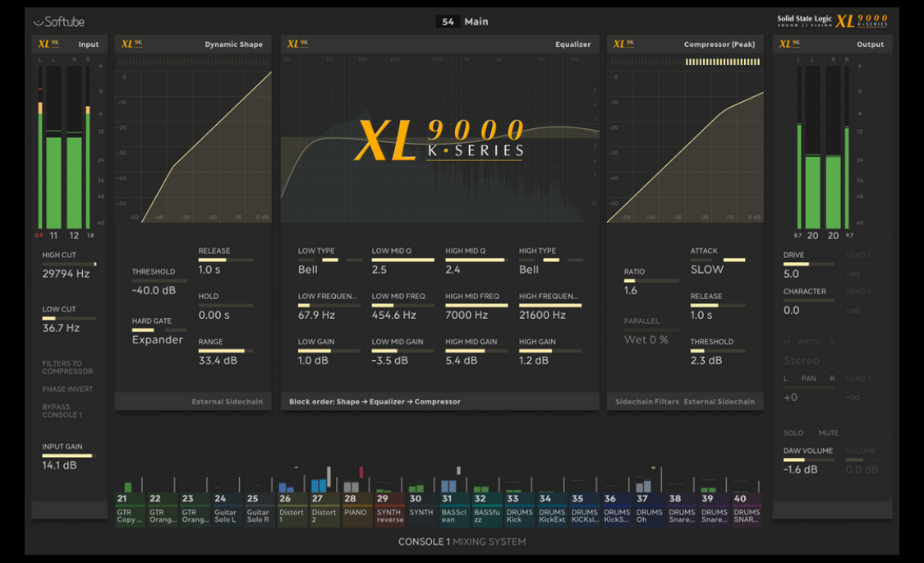Adjust the Character slider
This screenshot has height=563, width=924.
[x=809, y=301]
